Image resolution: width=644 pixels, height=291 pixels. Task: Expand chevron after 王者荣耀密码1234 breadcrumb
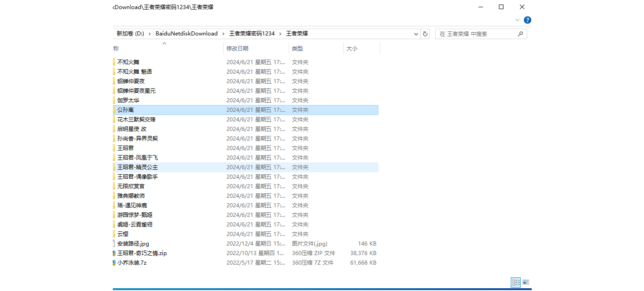[x=280, y=34]
